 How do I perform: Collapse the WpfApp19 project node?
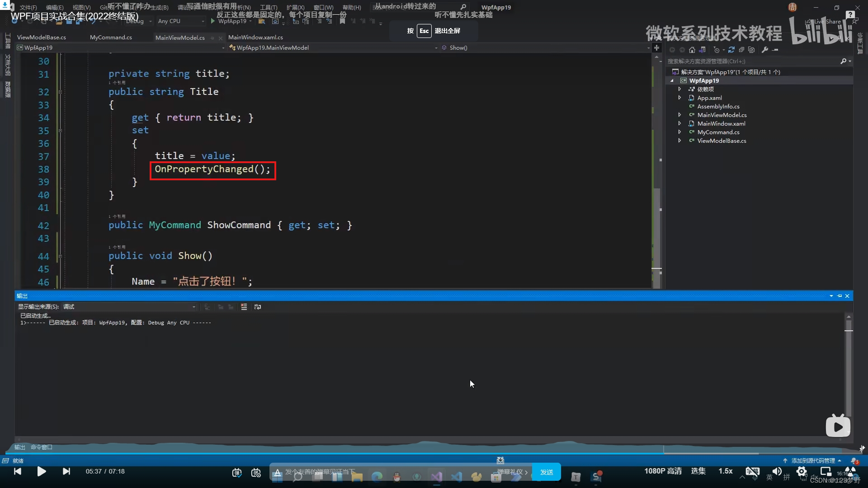click(672, 80)
